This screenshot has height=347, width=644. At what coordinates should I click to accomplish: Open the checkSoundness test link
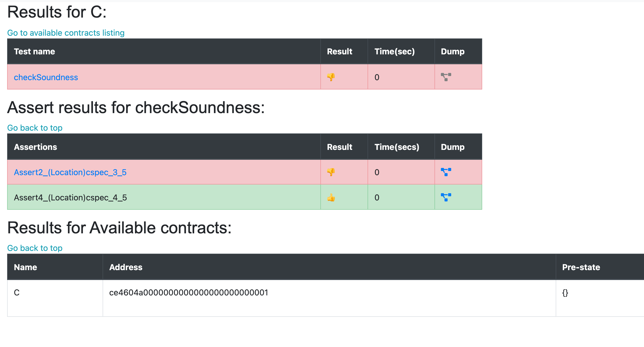click(x=46, y=77)
